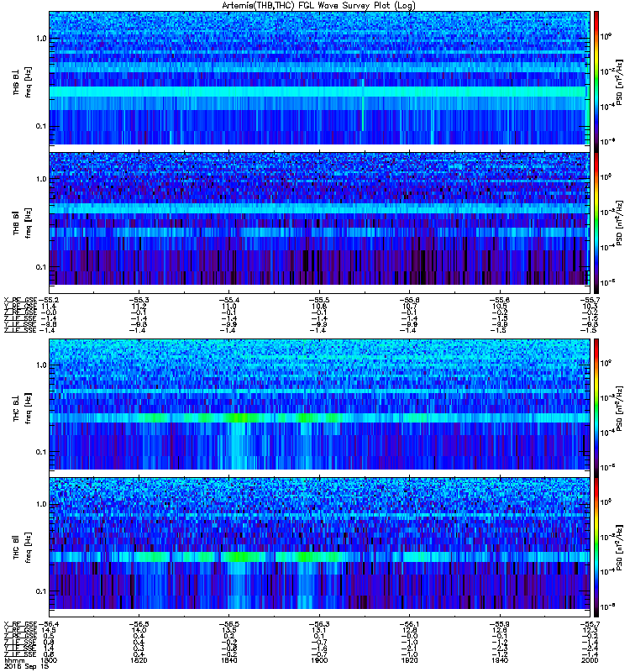Click the THC Y_RE_GSE value '14.0'
This screenshot has height=672, width=630.
click(x=139, y=630)
